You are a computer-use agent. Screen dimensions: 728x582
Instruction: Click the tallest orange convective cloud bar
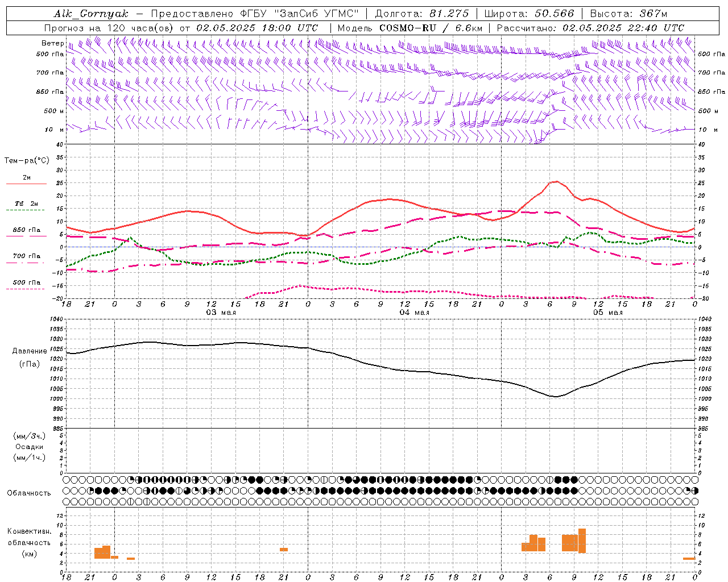click(x=582, y=541)
